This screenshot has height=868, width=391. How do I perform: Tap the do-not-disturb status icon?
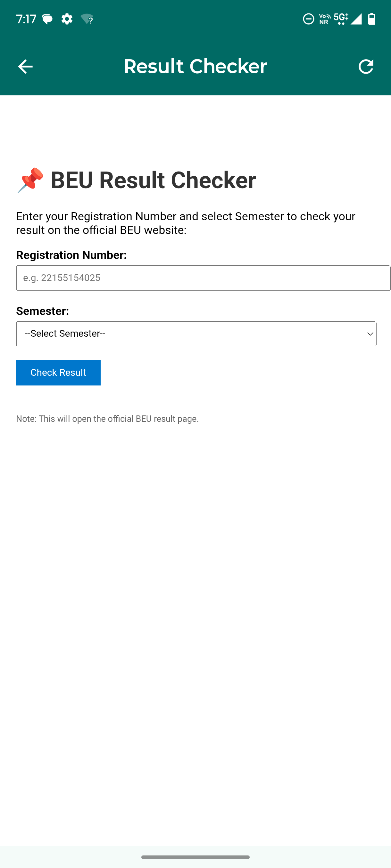(308, 19)
